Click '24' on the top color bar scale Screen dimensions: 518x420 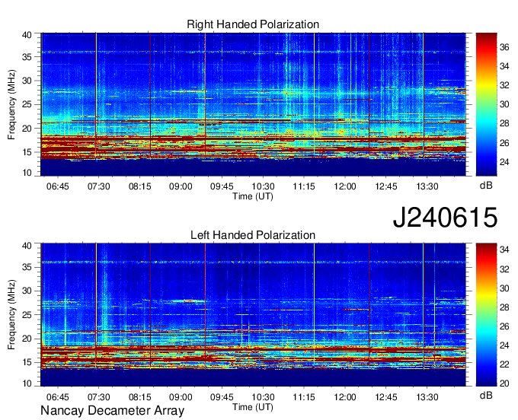pyautogui.click(x=504, y=162)
